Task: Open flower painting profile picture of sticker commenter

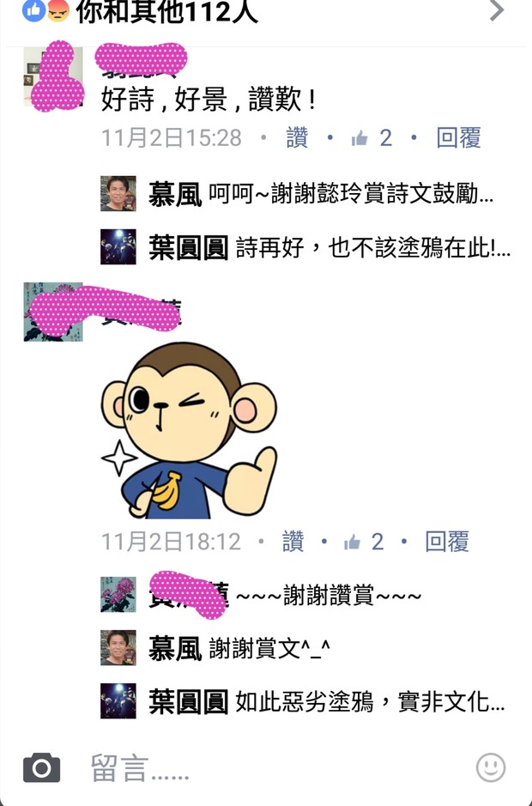Action: coord(53,312)
